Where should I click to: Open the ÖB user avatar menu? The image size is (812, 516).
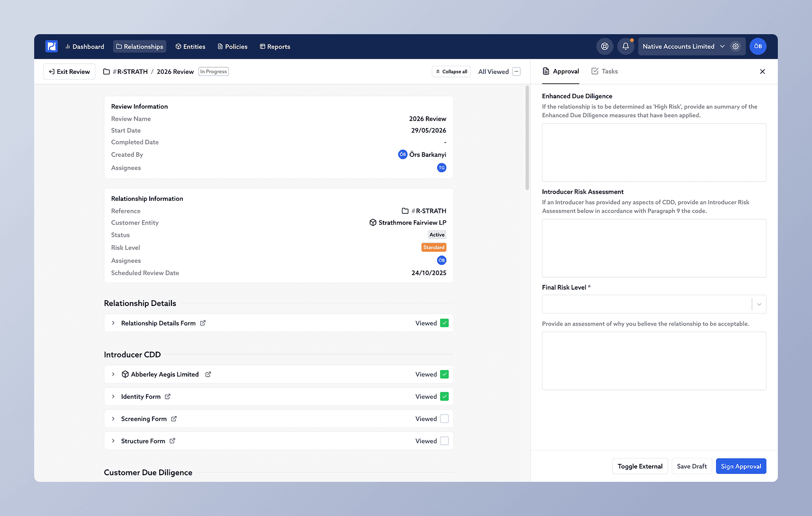[758, 47]
